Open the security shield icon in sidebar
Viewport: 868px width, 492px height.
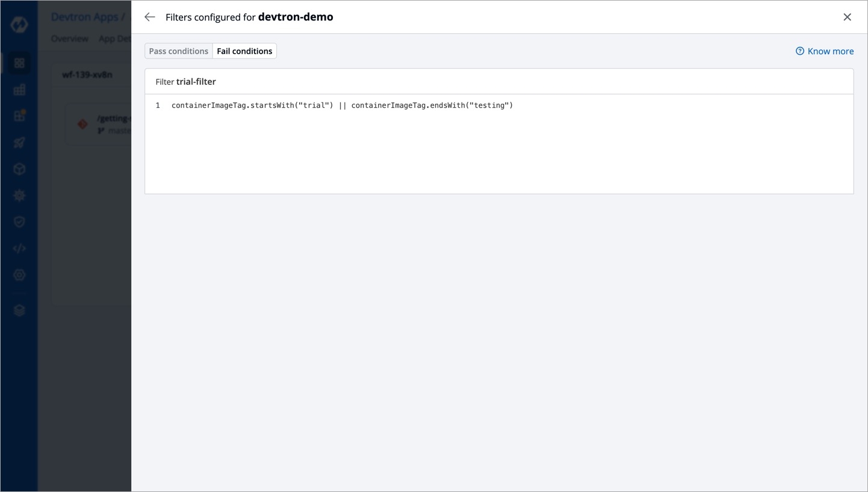tap(19, 222)
